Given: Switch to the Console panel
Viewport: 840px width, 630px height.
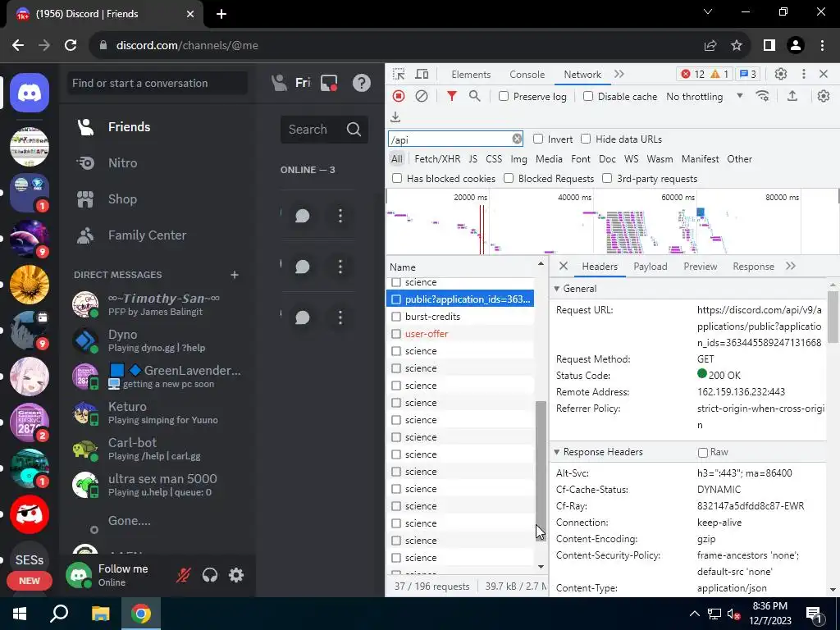Looking at the screenshot, I should pos(527,75).
